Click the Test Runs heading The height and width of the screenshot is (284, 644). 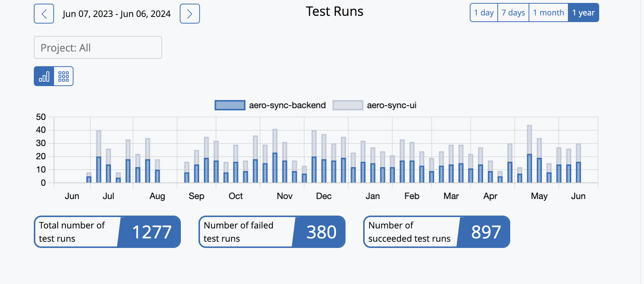tap(334, 11)
